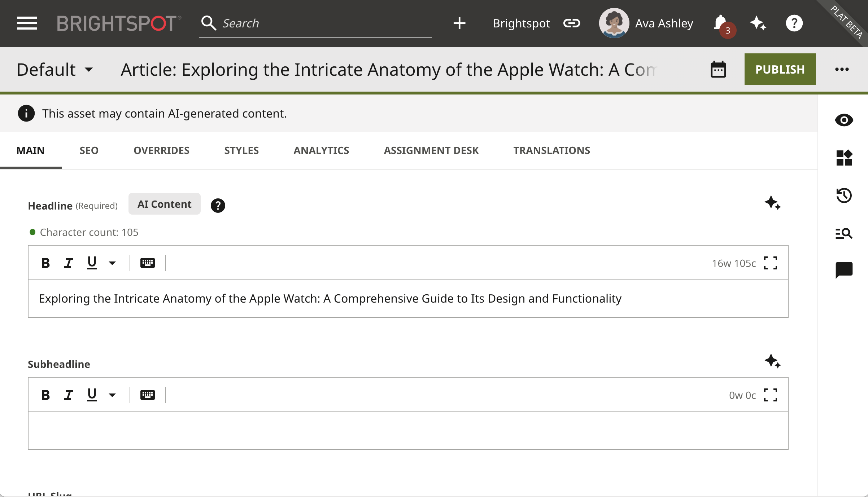Toggle fullscreen for the Headline editor

pos(771,263)
